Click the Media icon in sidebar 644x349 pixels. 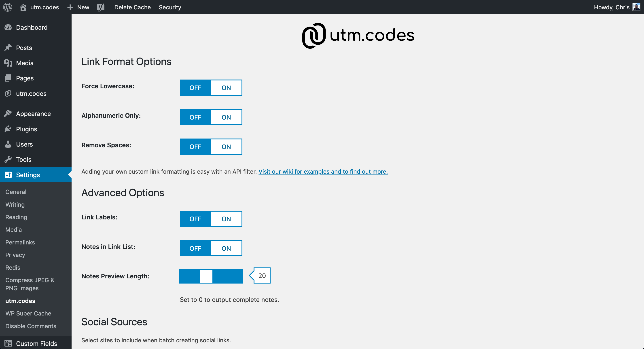click(x=8, y=63)
